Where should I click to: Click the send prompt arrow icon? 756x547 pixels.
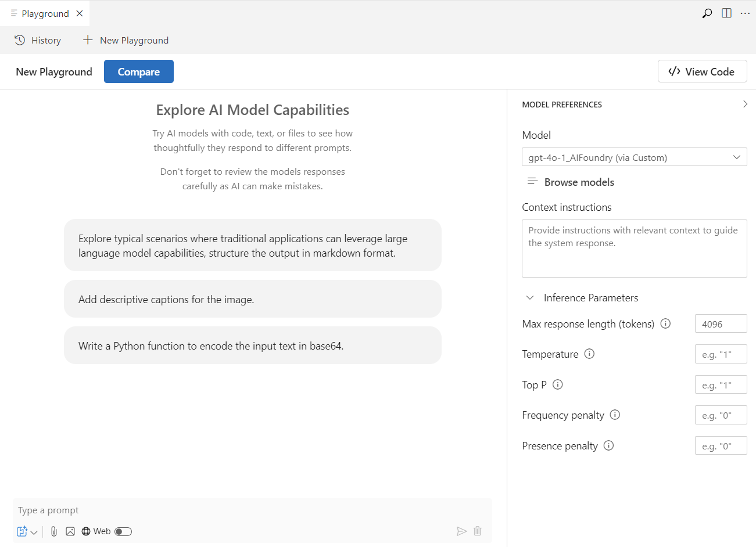click(461, 531)
